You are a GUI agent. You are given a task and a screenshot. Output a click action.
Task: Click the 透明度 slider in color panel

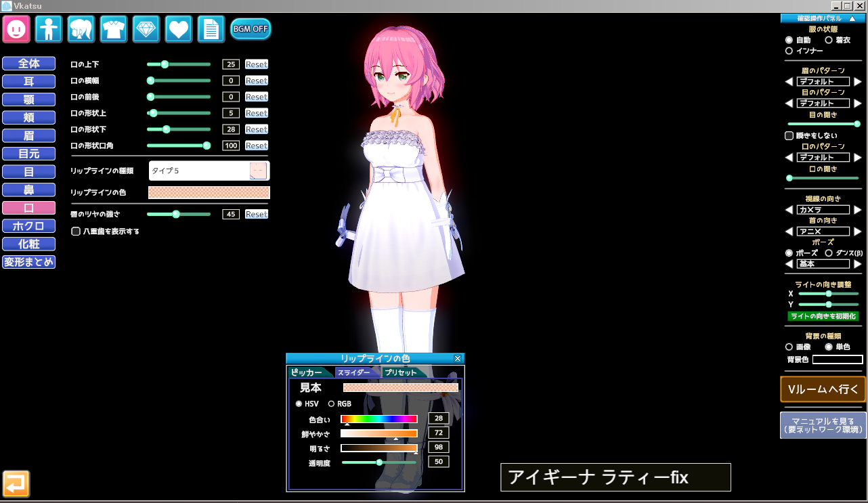point(379,462)
